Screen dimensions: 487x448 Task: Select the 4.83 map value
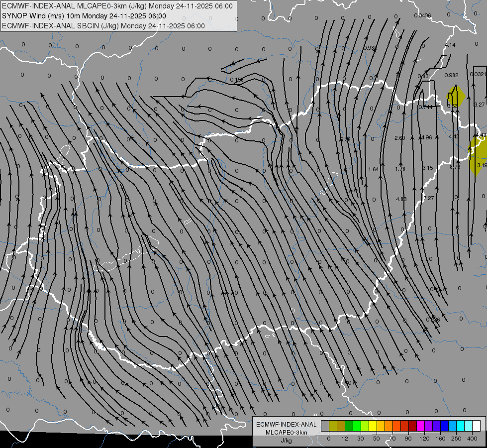[401, 199]
